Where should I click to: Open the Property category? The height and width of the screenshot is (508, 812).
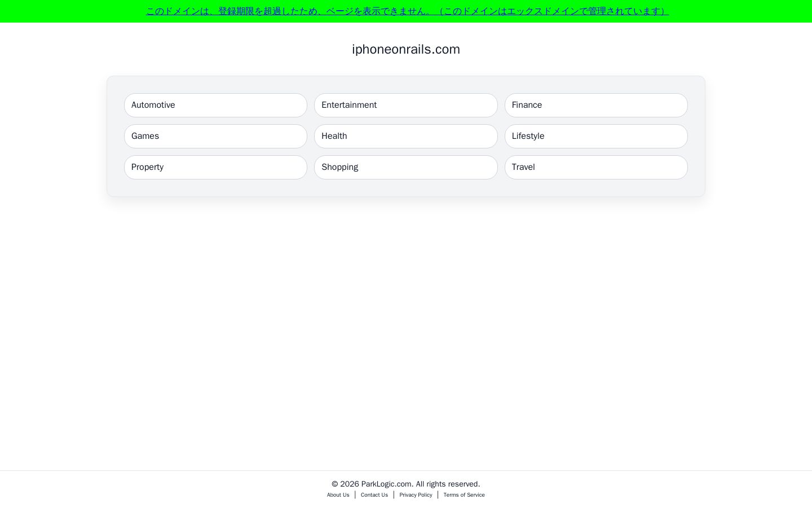click(x=215, y=167)
